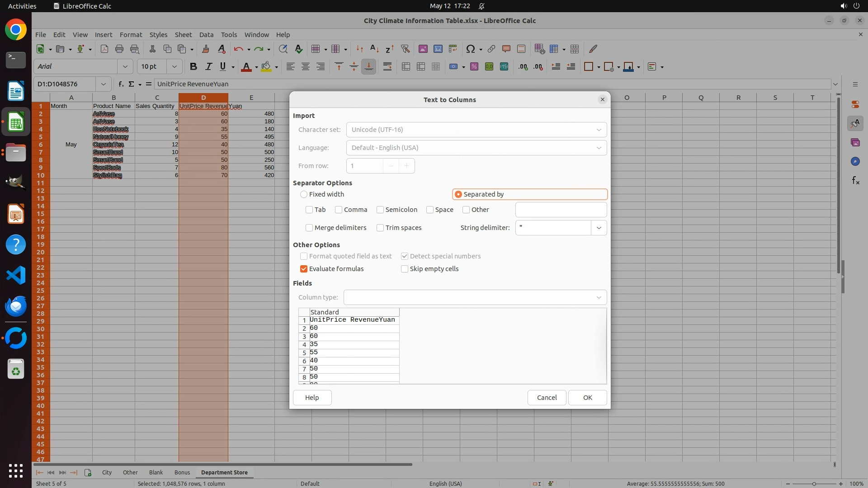Viewport: 868px width, 488px height.
Task: Click in the Other separator text field
Action: pos(561,210)
